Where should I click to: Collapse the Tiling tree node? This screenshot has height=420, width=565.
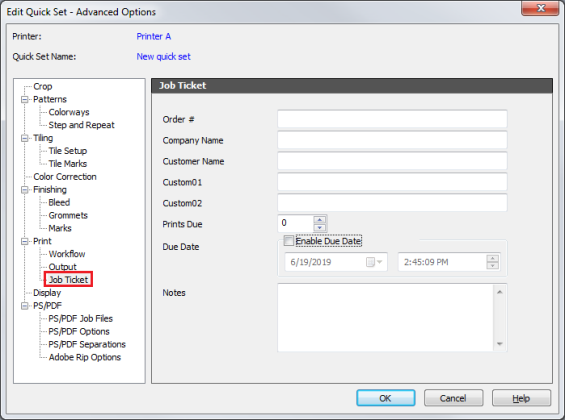pyautogui.click(x=25, y=138)
